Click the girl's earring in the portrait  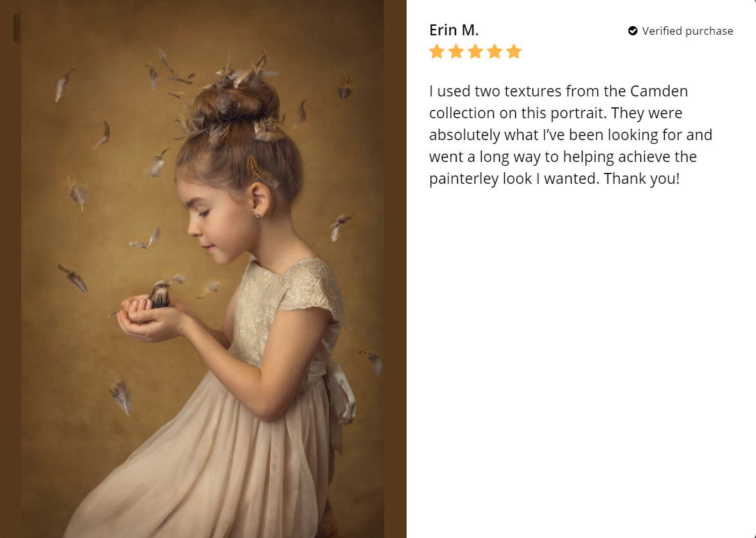pos(258,215)
